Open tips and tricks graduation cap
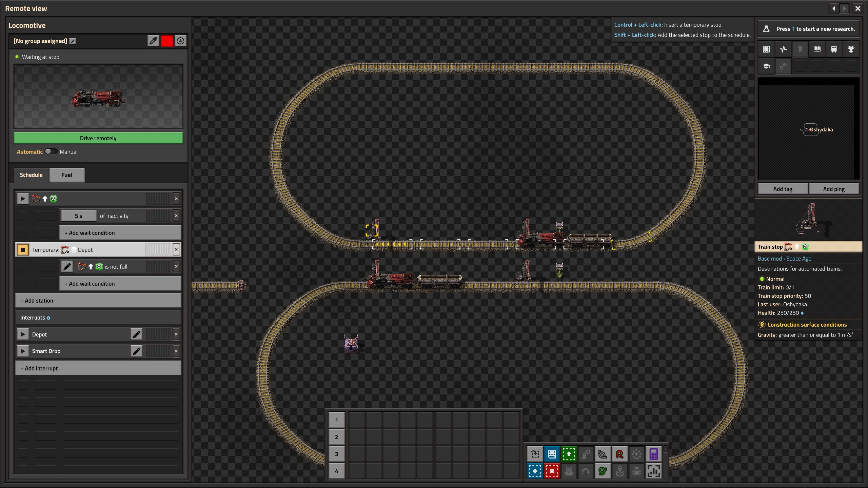The image size is (868, 488). click(x=766, y=66)
